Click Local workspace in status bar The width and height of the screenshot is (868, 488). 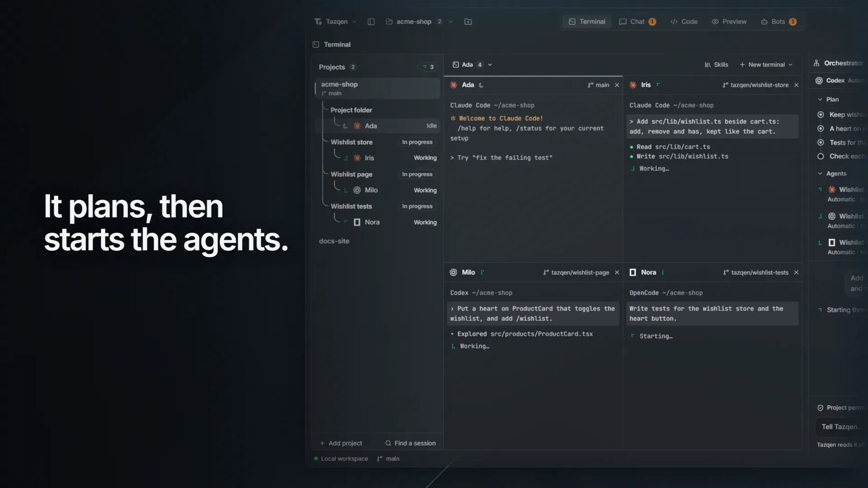(x=341, y=459)
